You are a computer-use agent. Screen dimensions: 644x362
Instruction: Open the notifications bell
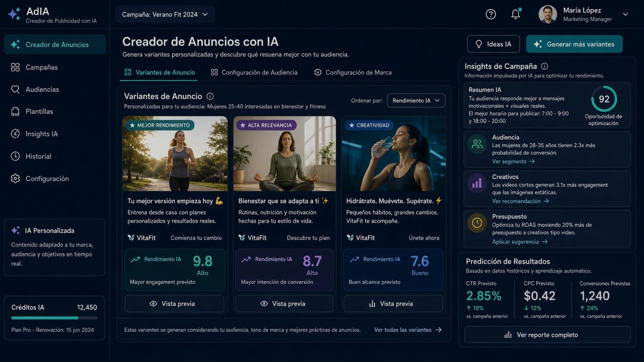click(516, 14)
